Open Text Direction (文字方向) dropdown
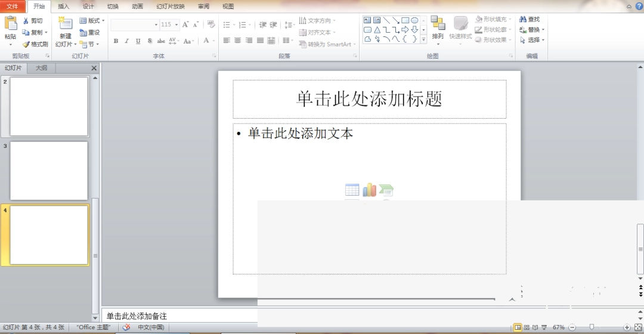This screenshot has width=644, height=334. point(317,20)
